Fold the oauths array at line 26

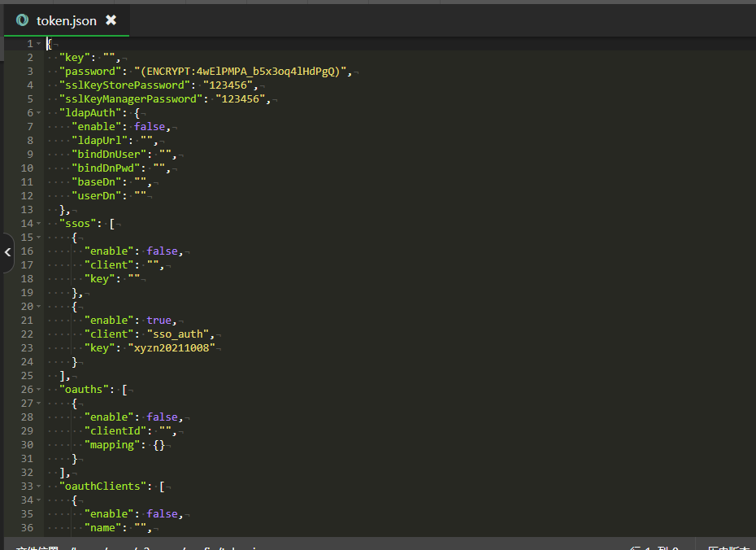click(x=40, y=389)
